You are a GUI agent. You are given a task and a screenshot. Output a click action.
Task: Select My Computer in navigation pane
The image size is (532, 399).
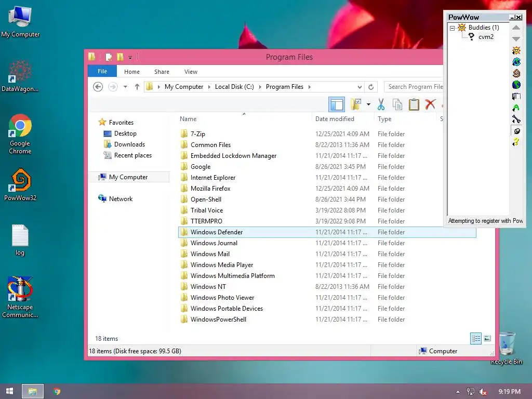click(x=128, y=177)
